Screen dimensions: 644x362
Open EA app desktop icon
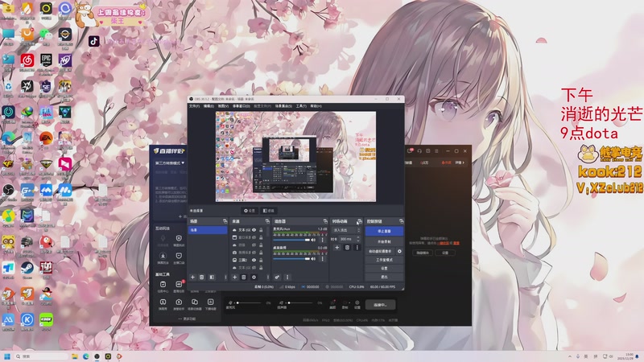pyautogui.click(x=46, y=138)
